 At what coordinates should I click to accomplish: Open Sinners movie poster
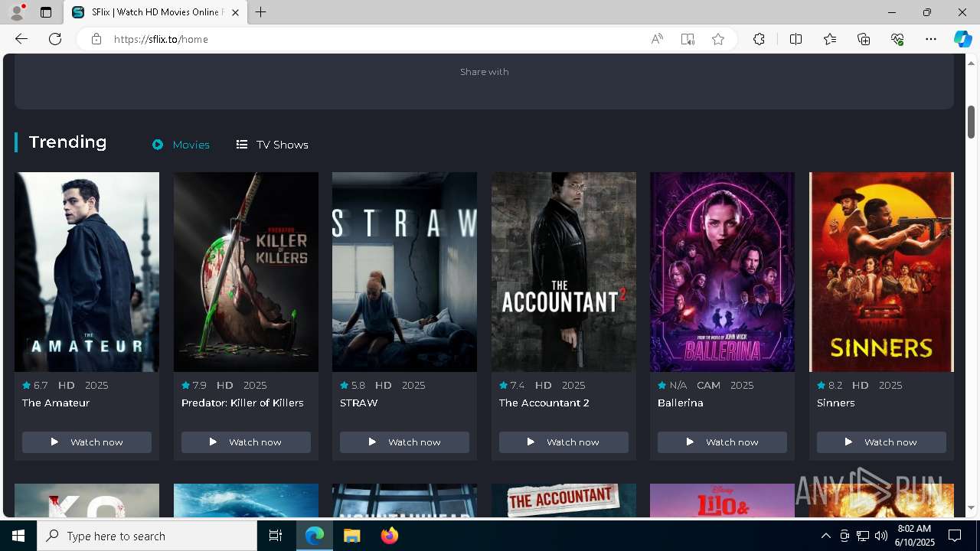click(881, 272)
